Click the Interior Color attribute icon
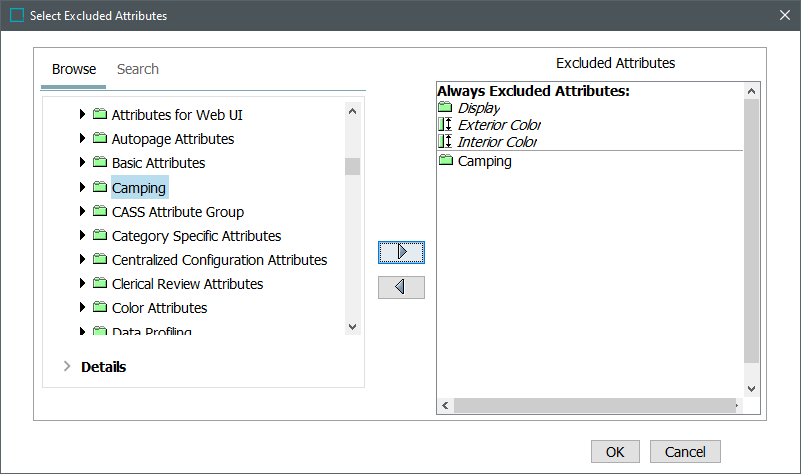The width and height of the screenshot is (801, 474). (445, 142)
